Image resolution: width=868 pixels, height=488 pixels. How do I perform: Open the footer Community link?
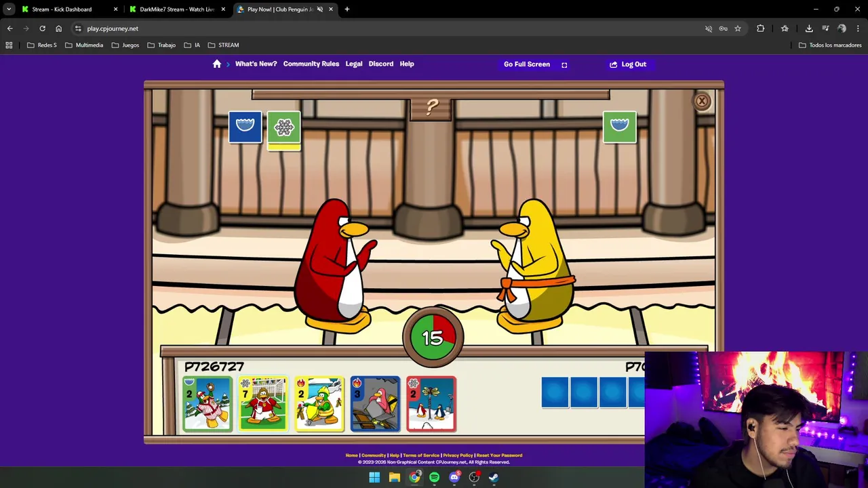[x=374, y=455]
